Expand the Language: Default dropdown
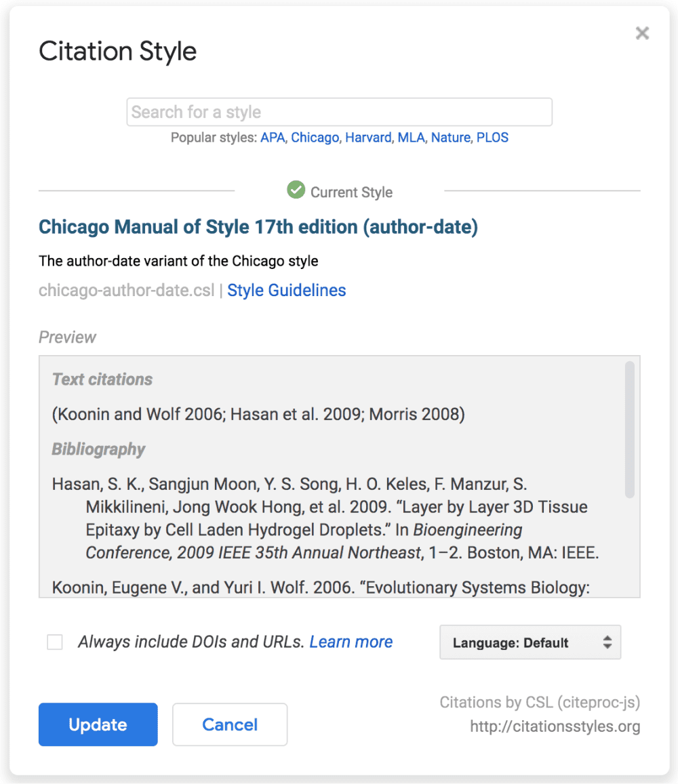This screenshot has width=678, height=784. tap(530, 642)
